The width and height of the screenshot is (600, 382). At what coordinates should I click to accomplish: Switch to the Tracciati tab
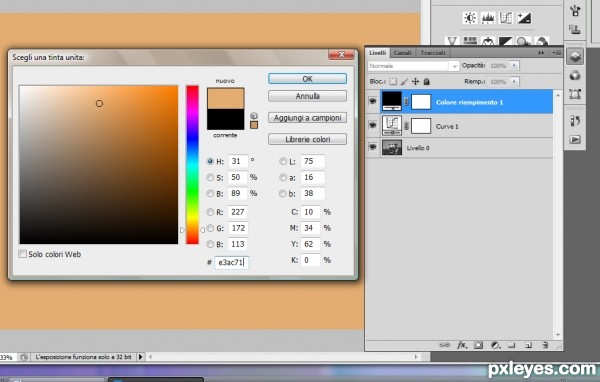coord(433,53)
